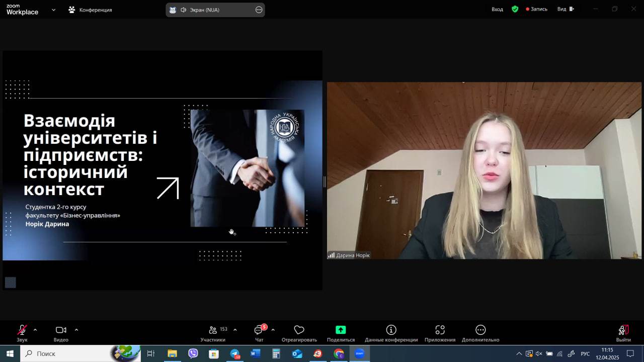Click the green Поделиться share screen button
This screenshot has width=644, height=362.
point(341,330)
